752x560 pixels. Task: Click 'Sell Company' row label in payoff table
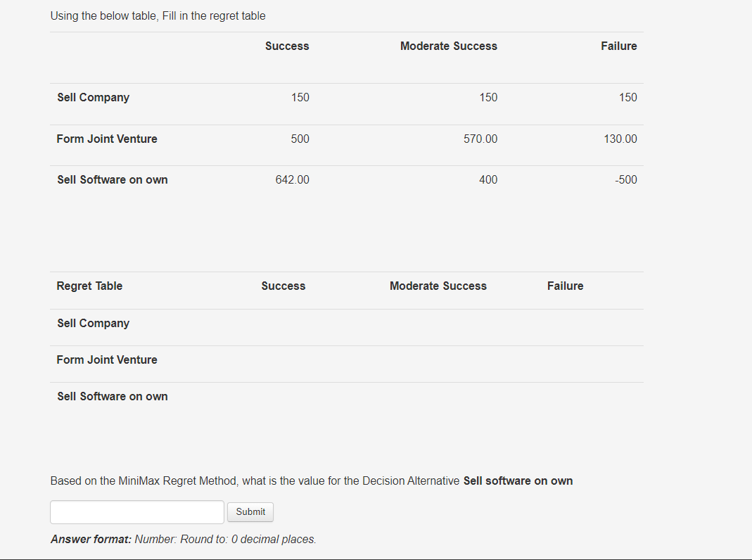93,97
